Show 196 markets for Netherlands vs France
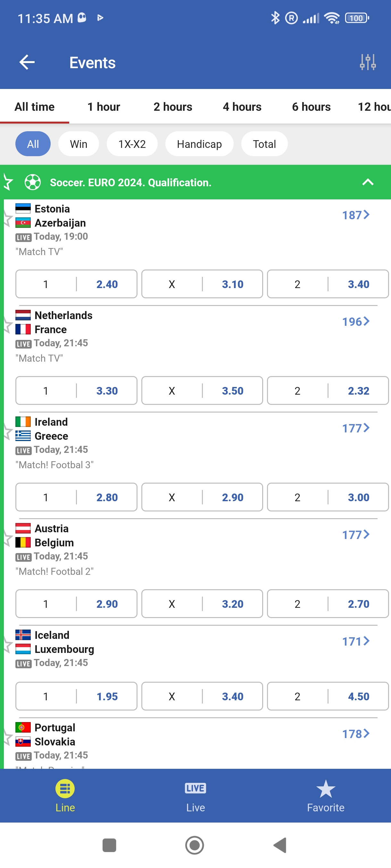 [355, 321]
